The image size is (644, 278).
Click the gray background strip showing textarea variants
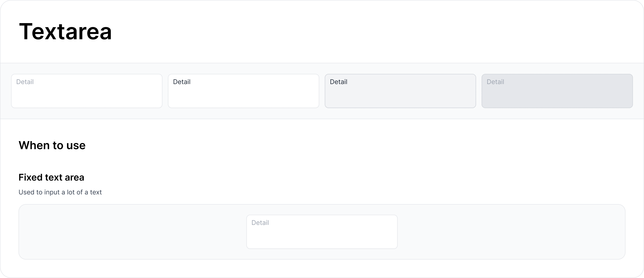pyautogui.click(x=322, y=115)
